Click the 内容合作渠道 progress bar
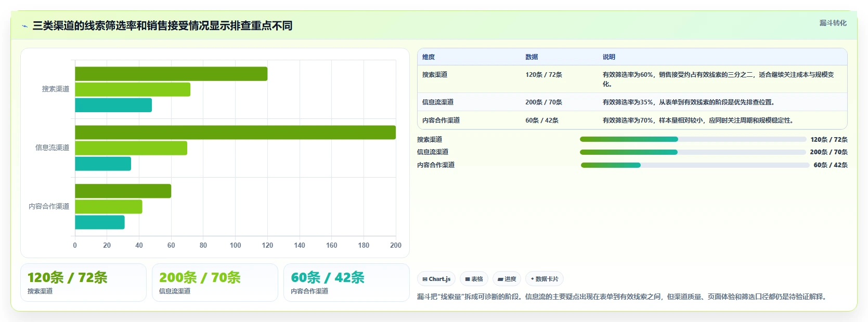The width and height of the screenshot is (868, 322). (695, 165)
